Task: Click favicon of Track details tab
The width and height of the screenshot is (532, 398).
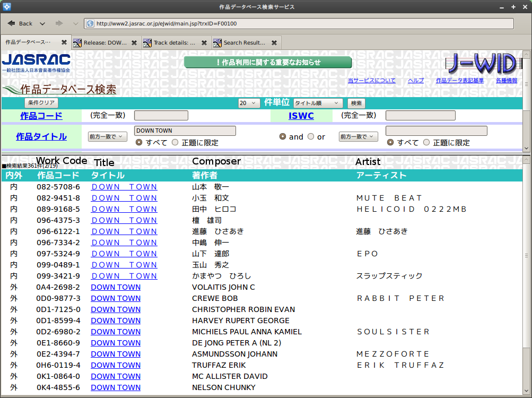Action: [147, 43]
